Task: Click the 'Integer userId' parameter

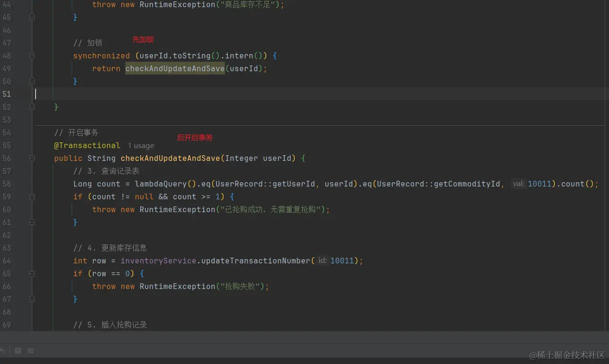Action: pos(258,158)
